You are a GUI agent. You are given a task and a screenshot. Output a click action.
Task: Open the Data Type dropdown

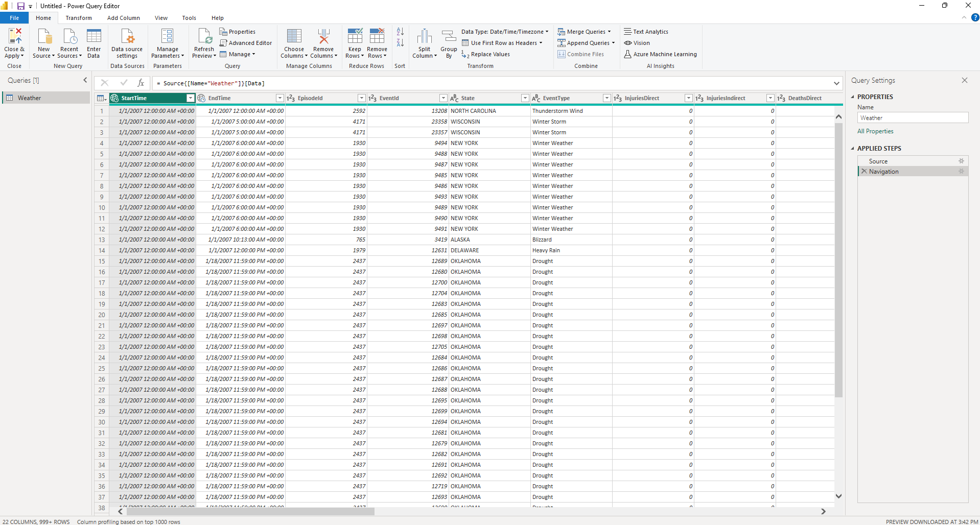pyautogui.click(x=546, y=31)
